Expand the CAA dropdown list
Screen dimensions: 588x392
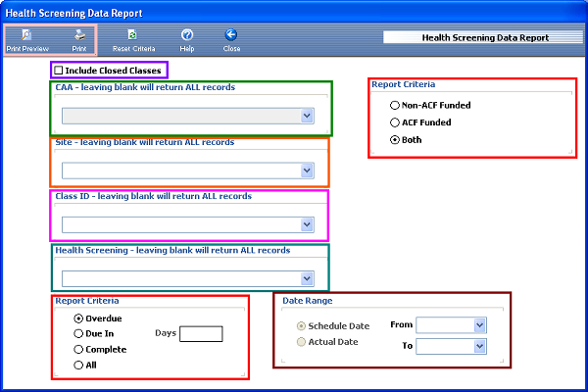click(x=307, y=116)
